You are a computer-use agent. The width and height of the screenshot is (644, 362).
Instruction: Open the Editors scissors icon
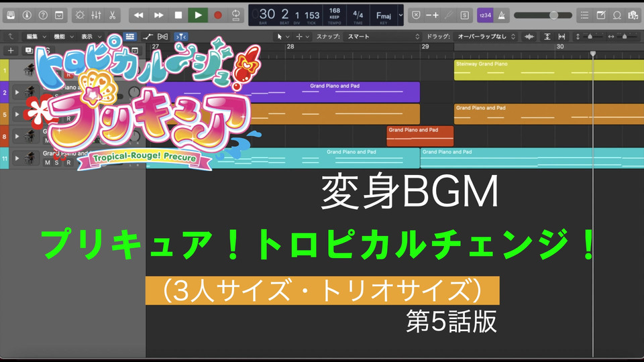pyautogui.click(x=112, y=15)
